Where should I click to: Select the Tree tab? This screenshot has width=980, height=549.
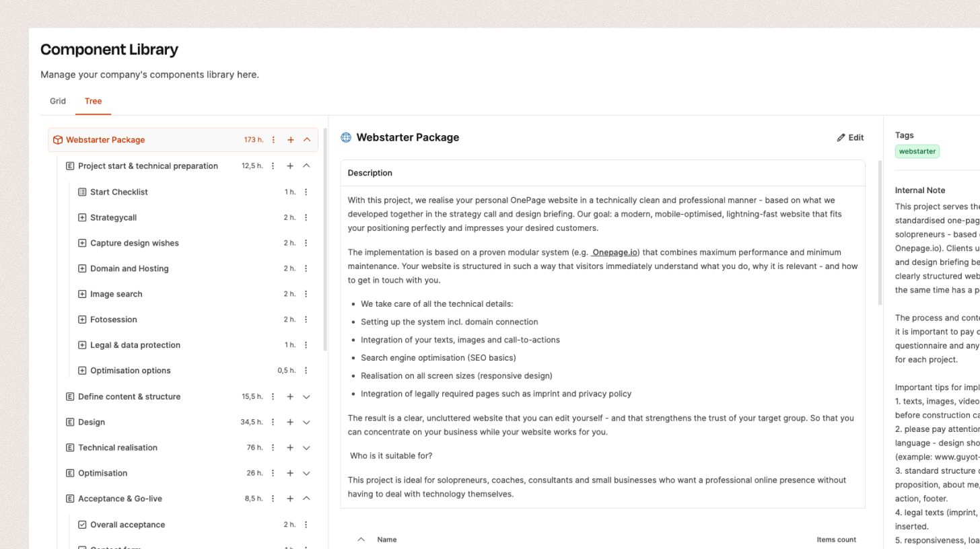click(x=93, y=101)
